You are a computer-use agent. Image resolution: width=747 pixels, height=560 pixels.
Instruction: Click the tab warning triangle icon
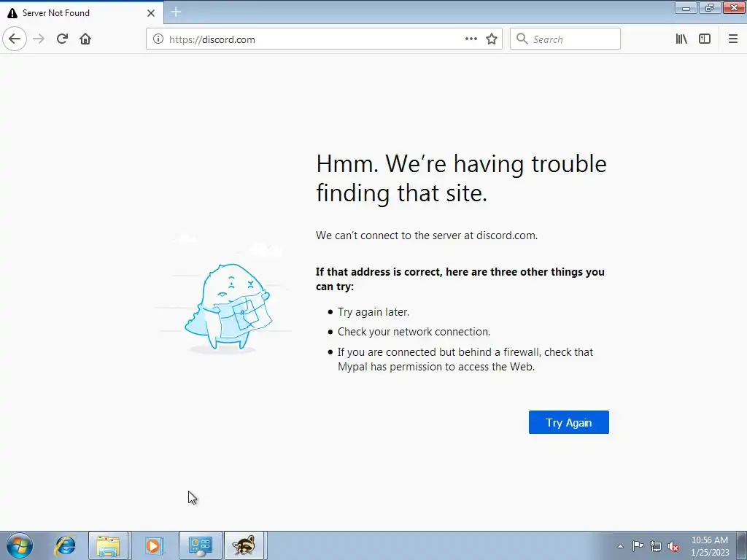point(12,13)
